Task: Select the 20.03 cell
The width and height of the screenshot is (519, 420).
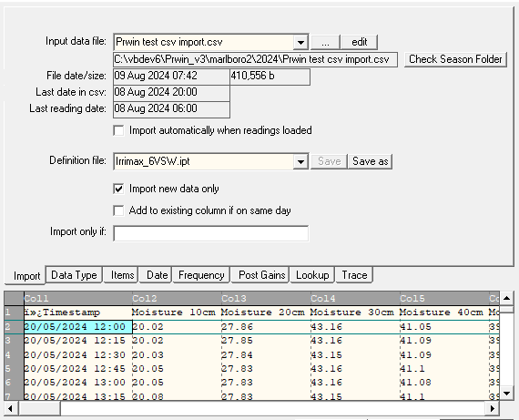Action: tap(177, 355)
